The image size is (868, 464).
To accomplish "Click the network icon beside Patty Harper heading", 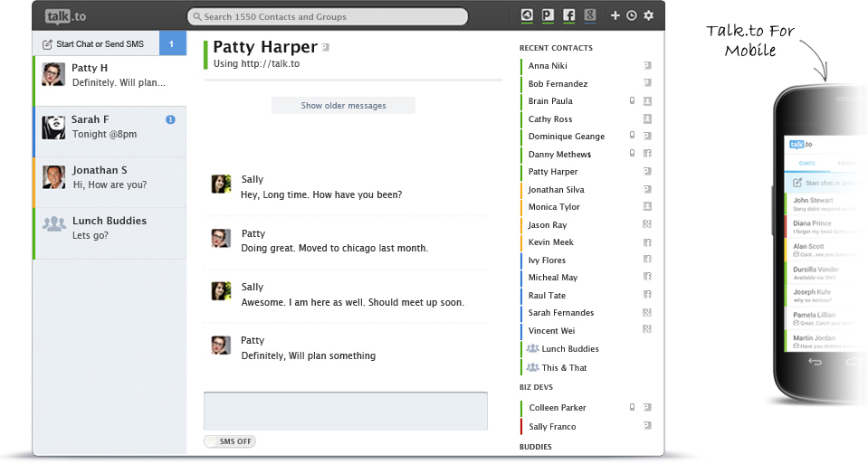I will coord(326,48).
